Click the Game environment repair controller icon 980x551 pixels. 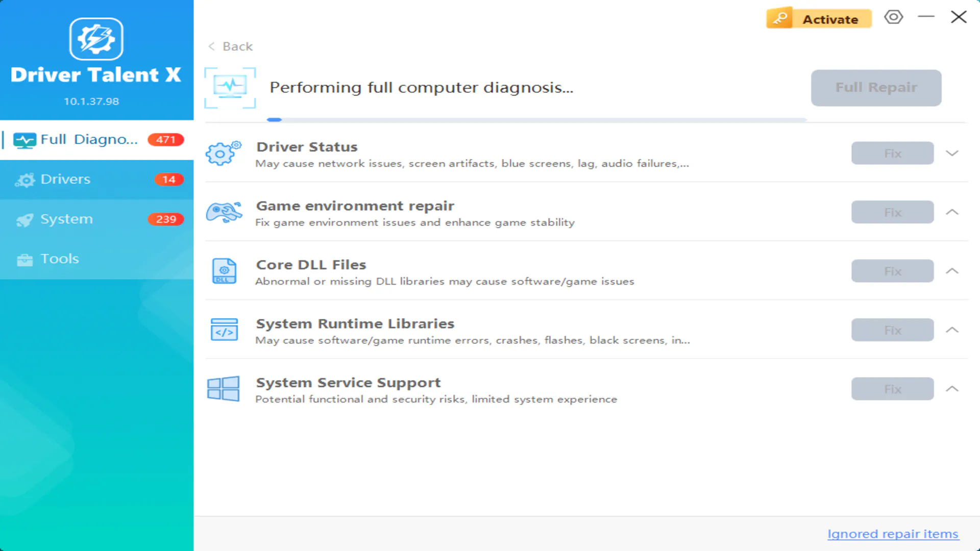coord(224,212)
